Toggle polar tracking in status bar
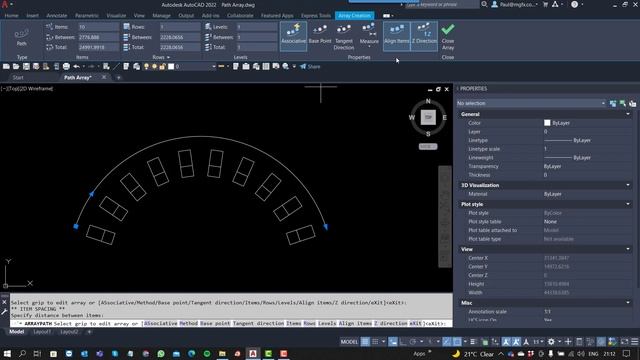Screen dimensions: 640x360 point(413,342)
